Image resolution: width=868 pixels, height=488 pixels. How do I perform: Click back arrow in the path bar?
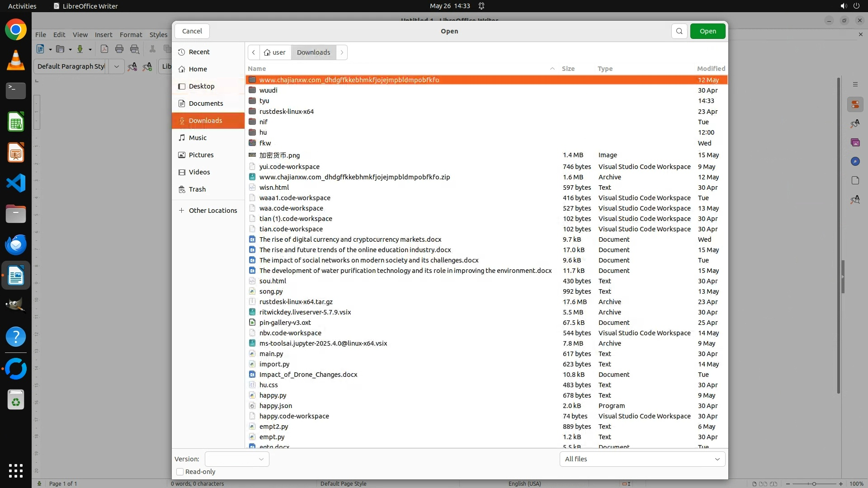[254, 52]
